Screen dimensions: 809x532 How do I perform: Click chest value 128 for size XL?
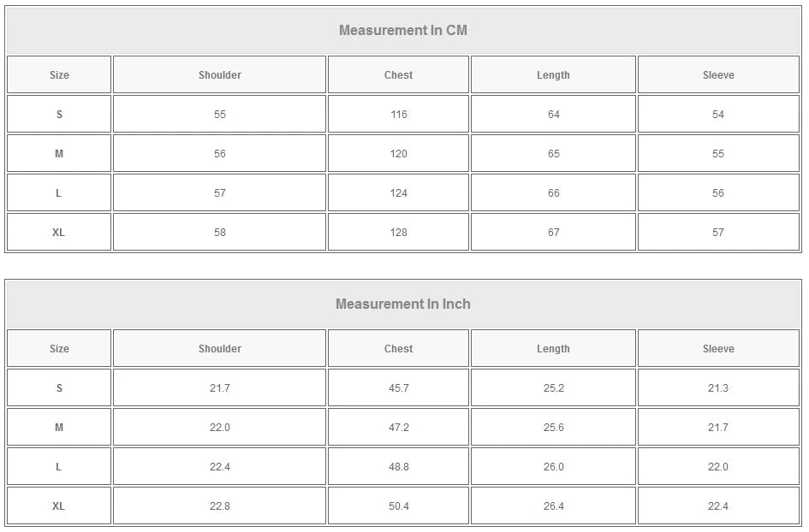click(x=398, y=233)
